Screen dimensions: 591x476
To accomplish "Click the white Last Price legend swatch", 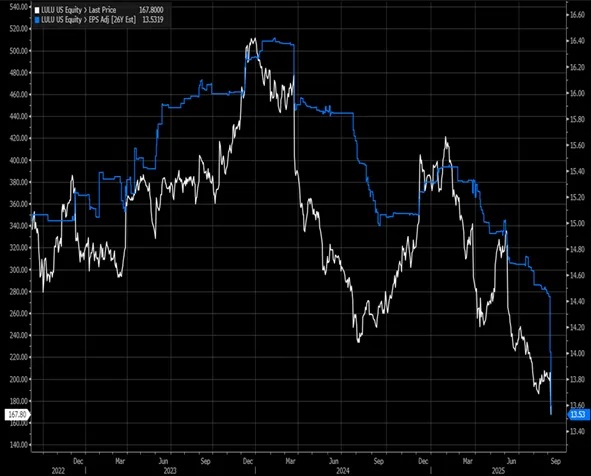I will [x=37, y=10].
